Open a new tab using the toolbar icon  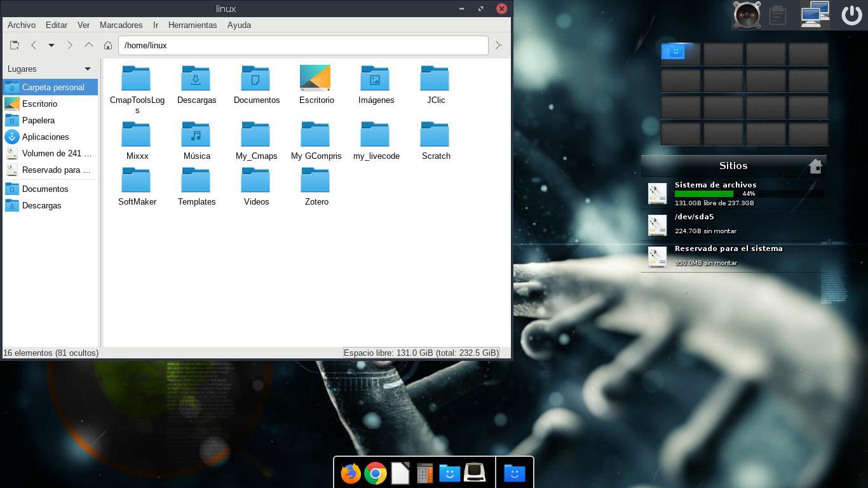(14, 45)
